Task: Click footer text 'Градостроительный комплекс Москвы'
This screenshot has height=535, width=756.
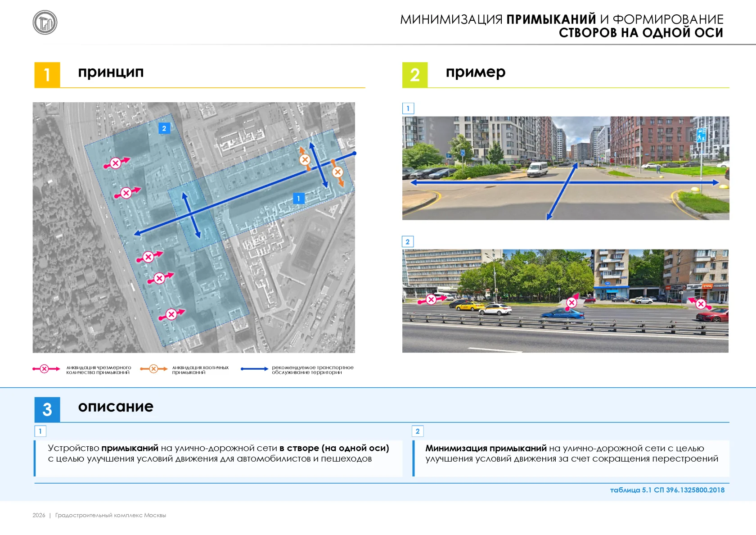Action: point(111,515)
